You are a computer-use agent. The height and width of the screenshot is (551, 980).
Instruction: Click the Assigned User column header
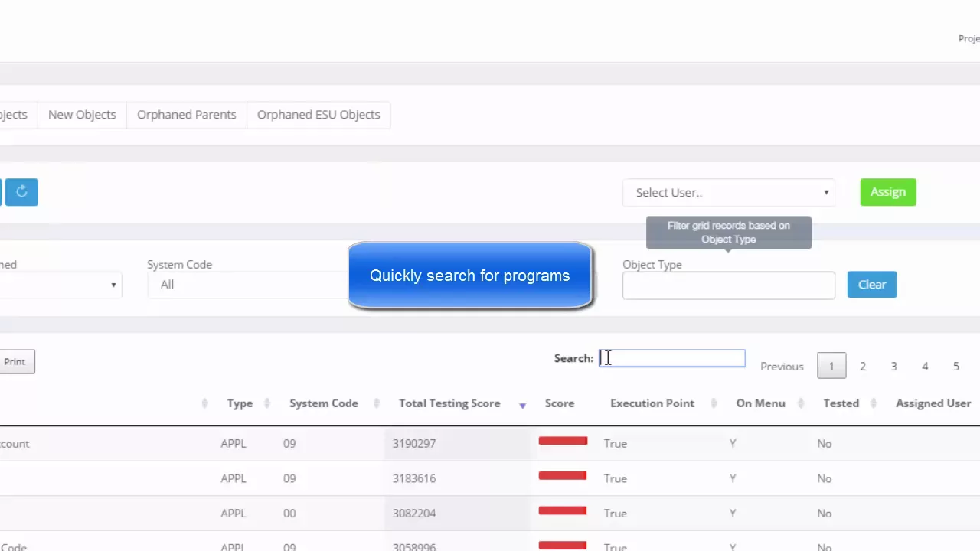933,403
